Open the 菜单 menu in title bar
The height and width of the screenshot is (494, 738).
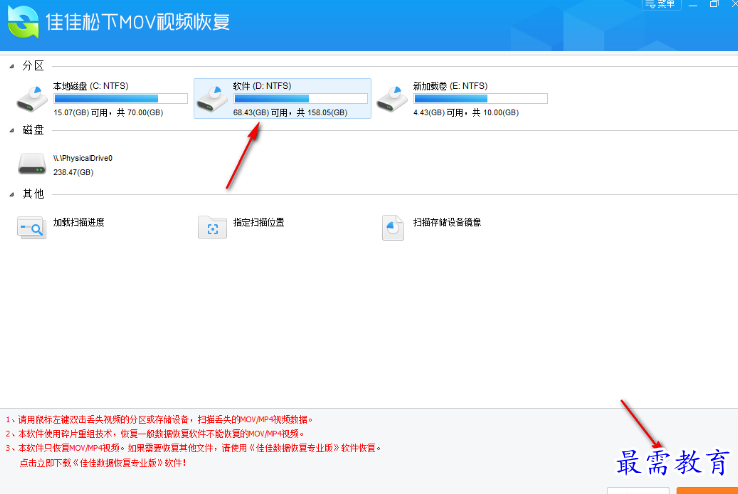662,4
